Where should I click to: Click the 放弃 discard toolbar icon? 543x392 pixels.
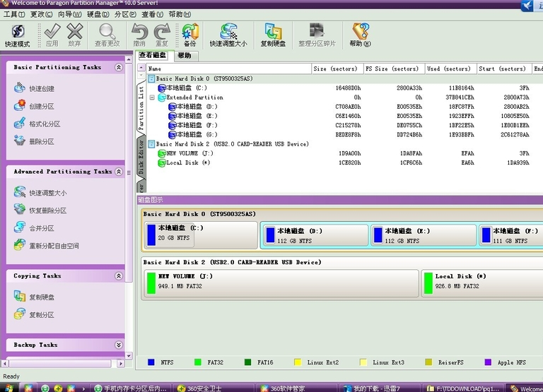[74, 35]
